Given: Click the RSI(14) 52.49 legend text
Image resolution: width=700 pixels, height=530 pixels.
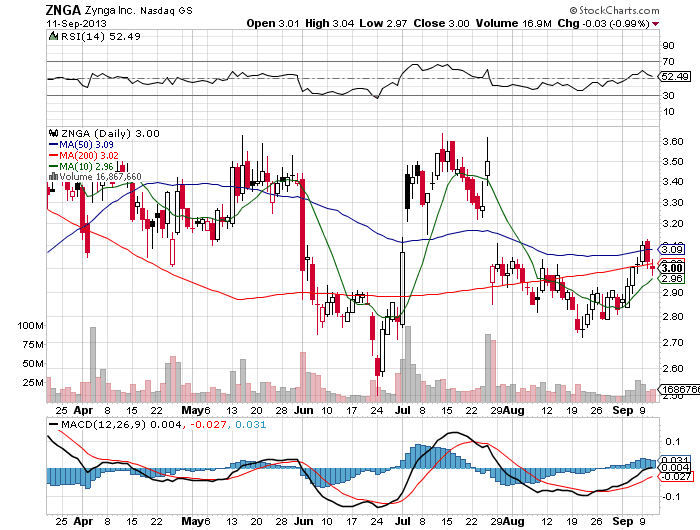Looking at the screenshot, I should [100, 36].
